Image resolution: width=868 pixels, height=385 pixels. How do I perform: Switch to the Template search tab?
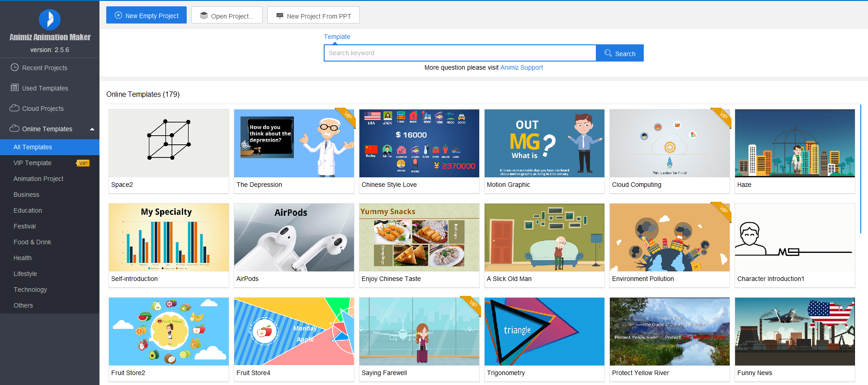click(337, 37)
